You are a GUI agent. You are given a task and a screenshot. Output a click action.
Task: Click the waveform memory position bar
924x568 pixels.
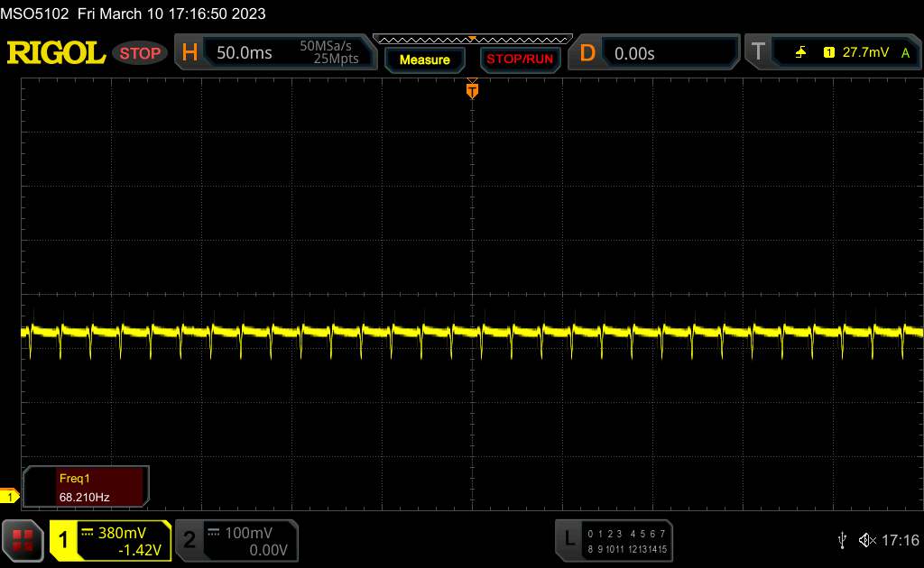(473, 40)
